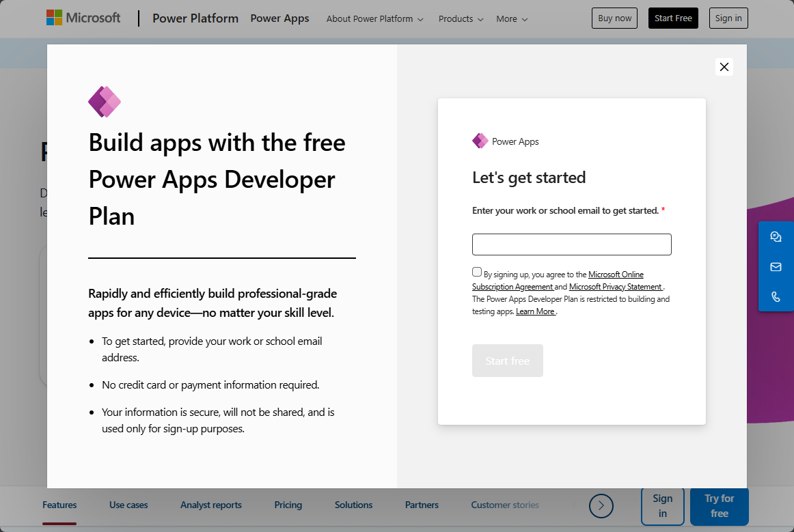
Task: Expand the More menu in header
Action: 512,19
